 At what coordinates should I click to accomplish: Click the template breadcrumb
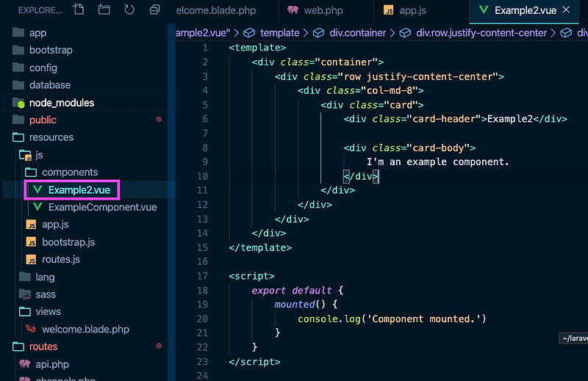pos(280,33)
